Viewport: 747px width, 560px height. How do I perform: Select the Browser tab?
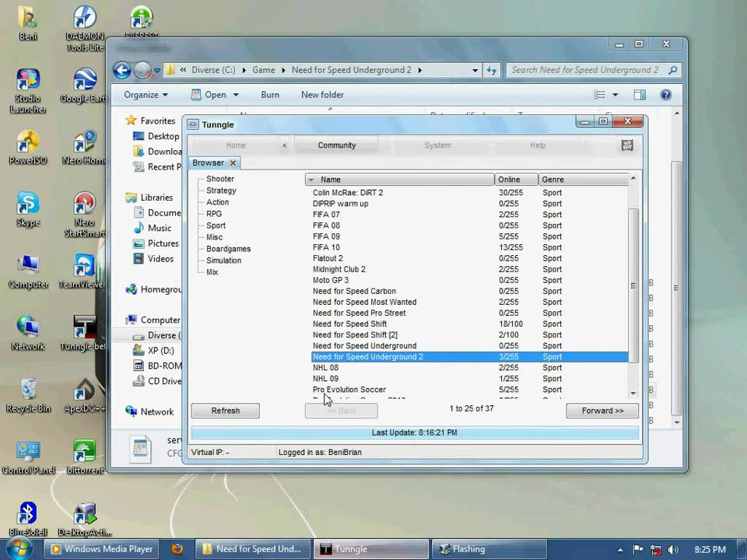click(x=209, y=163)
